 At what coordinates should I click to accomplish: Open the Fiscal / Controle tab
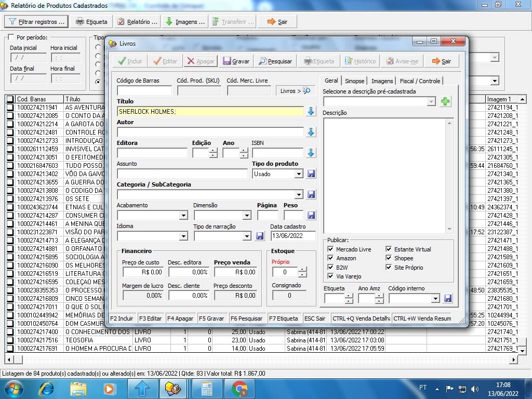click(x=420, y=81)
